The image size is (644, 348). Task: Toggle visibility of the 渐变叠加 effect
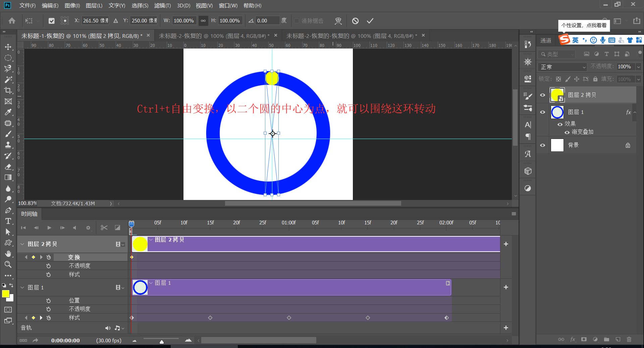566,132
